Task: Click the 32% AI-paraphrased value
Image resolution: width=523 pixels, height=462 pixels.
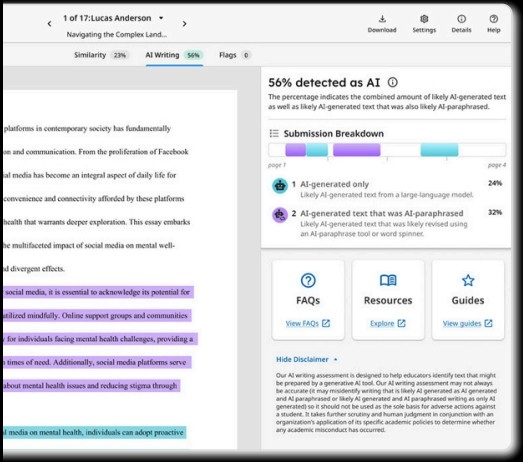Action: click(x=495, y=212)
